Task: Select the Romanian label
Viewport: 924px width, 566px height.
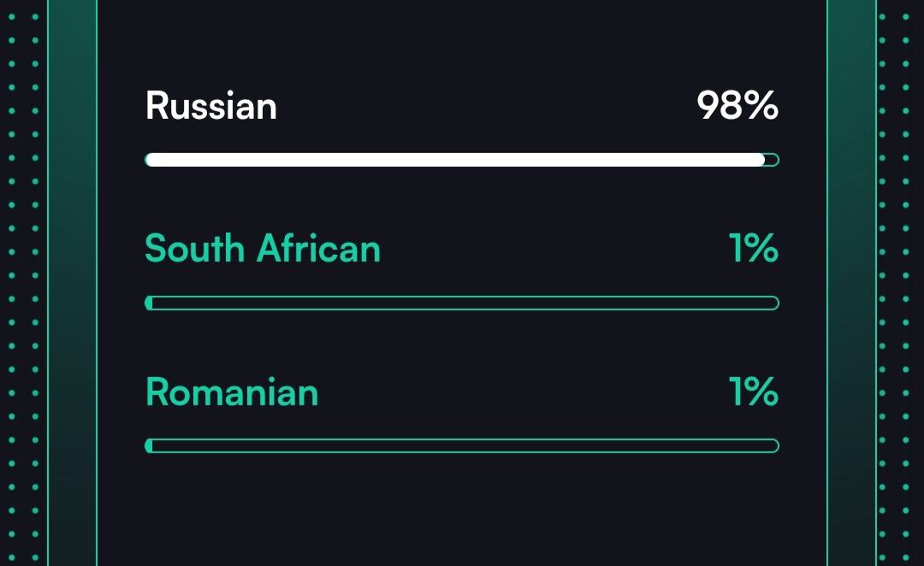Action: [x=232, y=392]
